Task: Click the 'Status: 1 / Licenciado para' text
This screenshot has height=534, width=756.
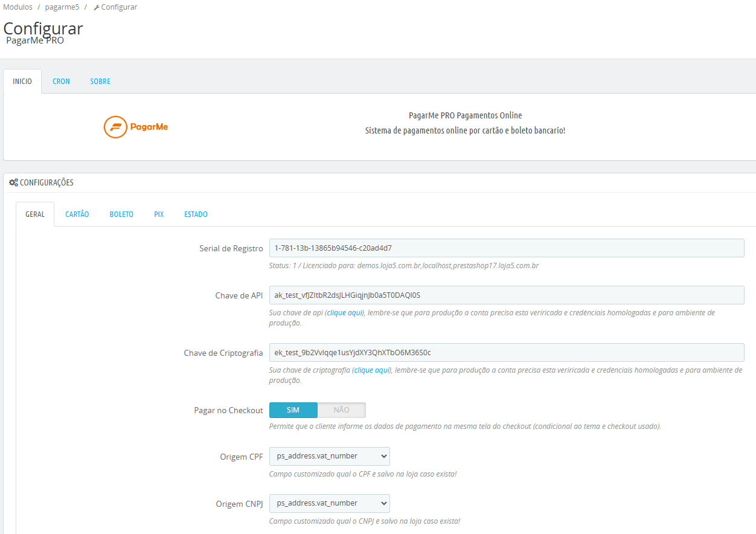Action: (404, 265)
